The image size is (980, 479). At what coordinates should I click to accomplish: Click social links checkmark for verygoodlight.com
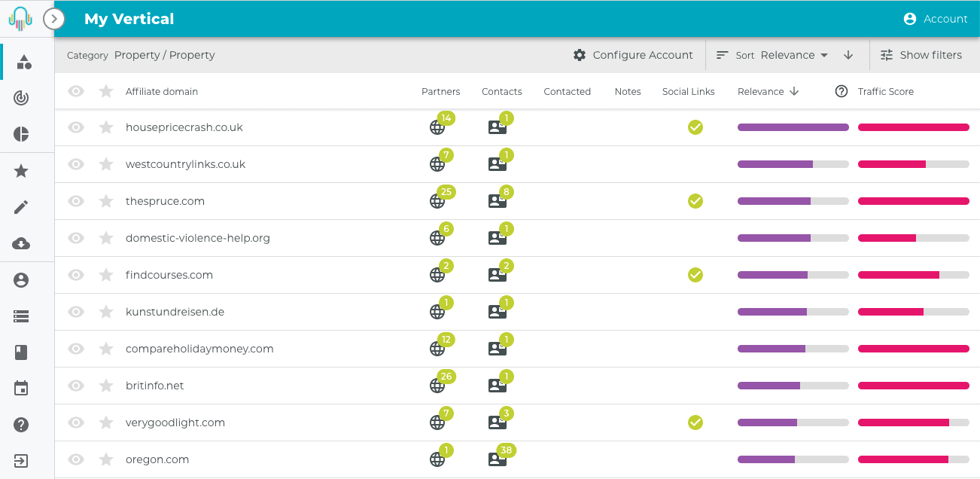pyautogui.click(x=695, y=423)
